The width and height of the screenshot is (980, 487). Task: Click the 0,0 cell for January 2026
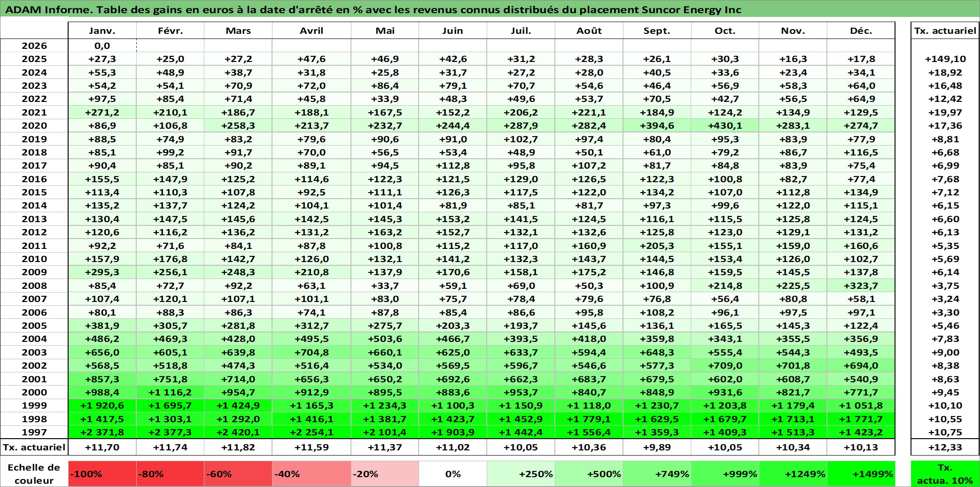tap(102, 46)
